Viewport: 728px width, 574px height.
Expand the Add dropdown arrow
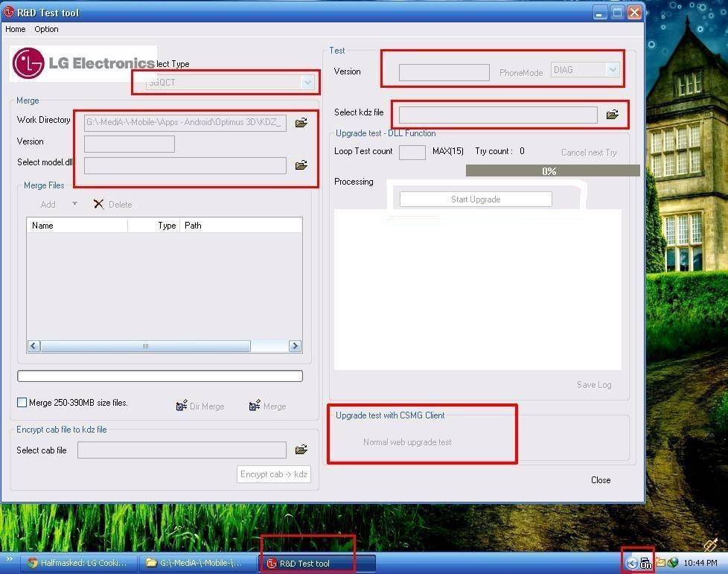click(74, 204)
